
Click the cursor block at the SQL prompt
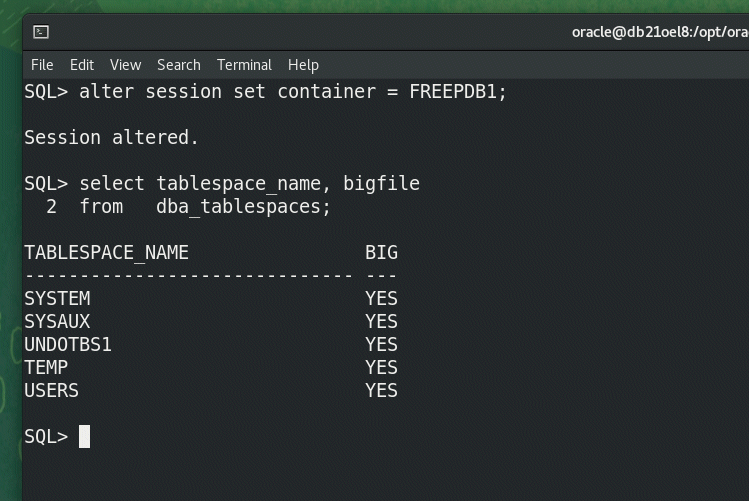(x=85, y=436)
